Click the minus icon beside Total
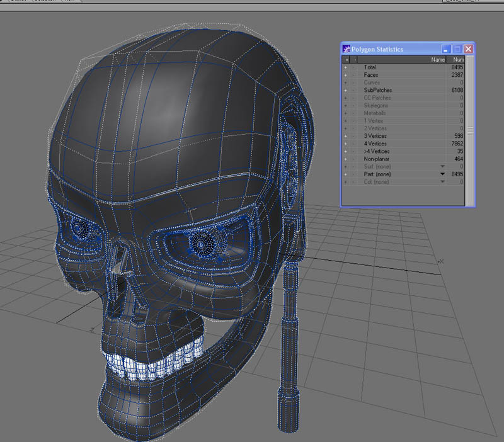 353,67
